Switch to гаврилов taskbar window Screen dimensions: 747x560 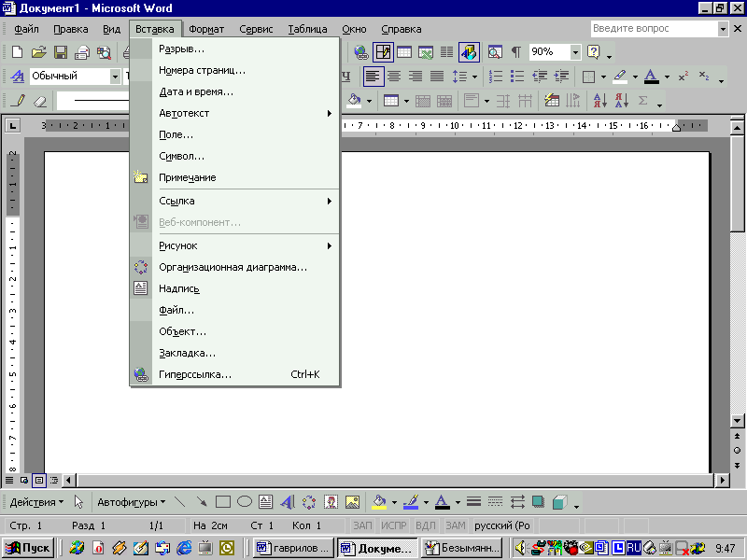pyautogui.click(x=293, y=548)
